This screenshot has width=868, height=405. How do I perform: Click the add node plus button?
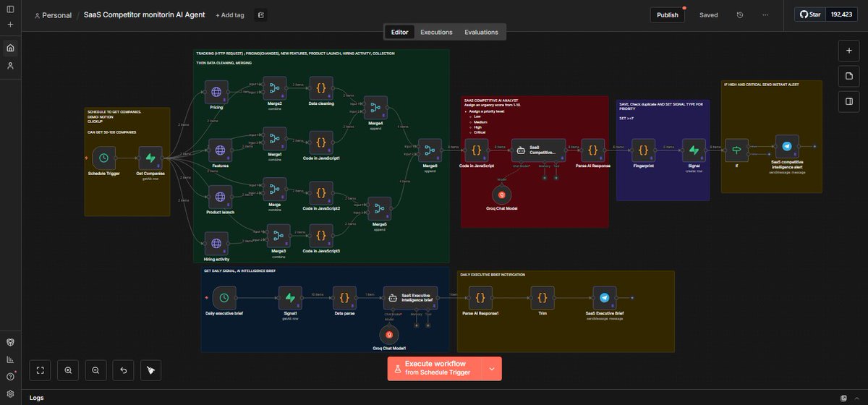(849, 51)
